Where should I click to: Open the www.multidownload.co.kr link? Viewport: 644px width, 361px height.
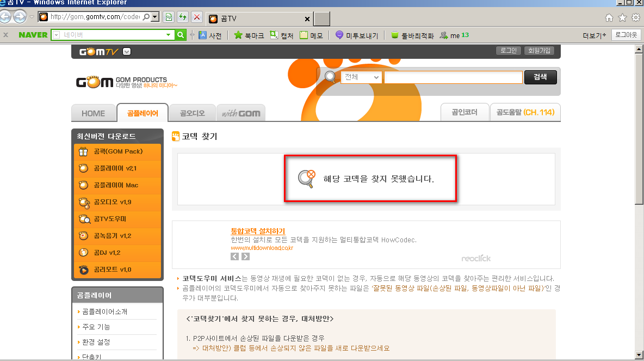tap(262, 248)
